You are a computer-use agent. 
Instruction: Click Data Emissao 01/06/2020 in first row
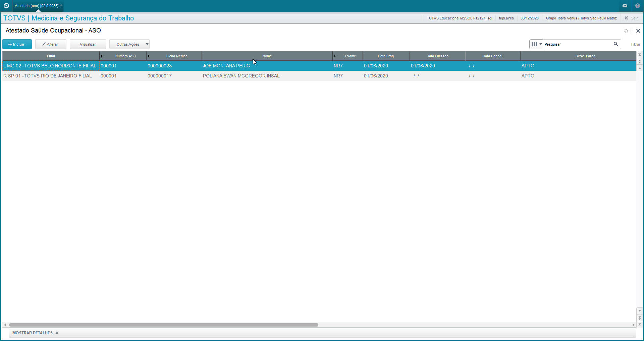coord(423,66)
